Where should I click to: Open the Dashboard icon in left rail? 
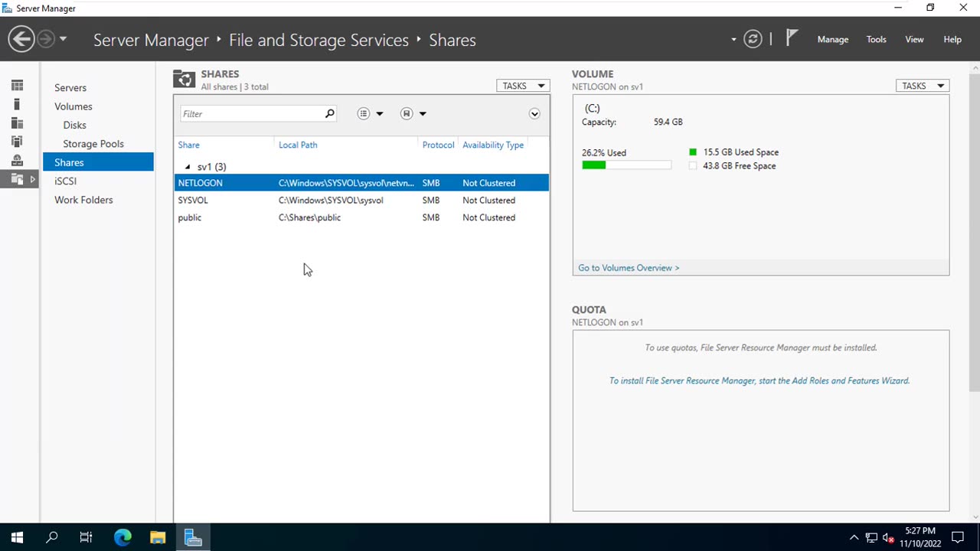(17, 86)
